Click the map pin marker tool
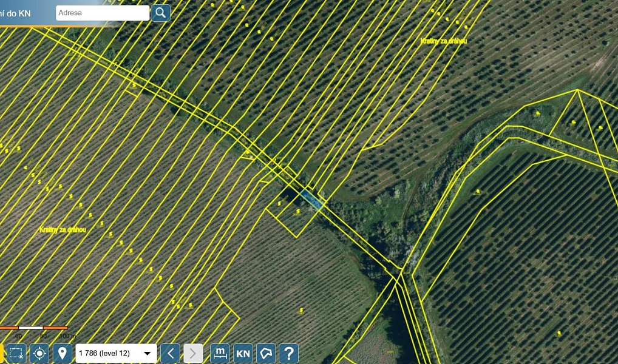 (x=63, y=353)
